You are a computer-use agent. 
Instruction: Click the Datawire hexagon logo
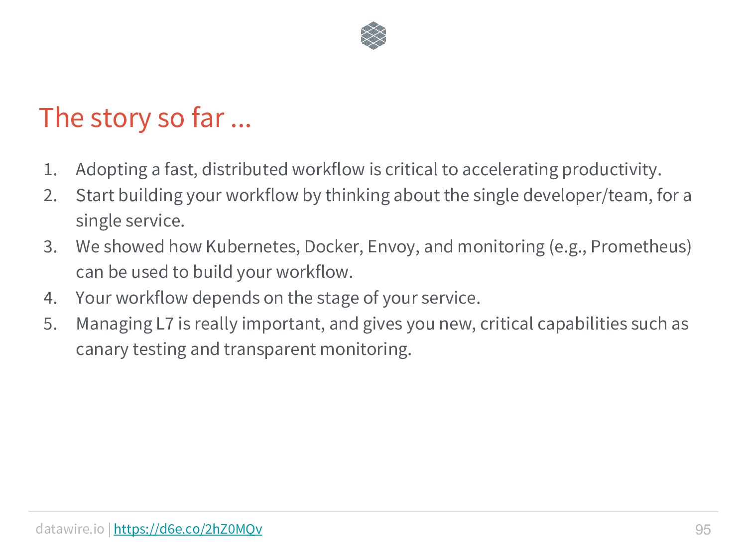[x=373, y=35]
